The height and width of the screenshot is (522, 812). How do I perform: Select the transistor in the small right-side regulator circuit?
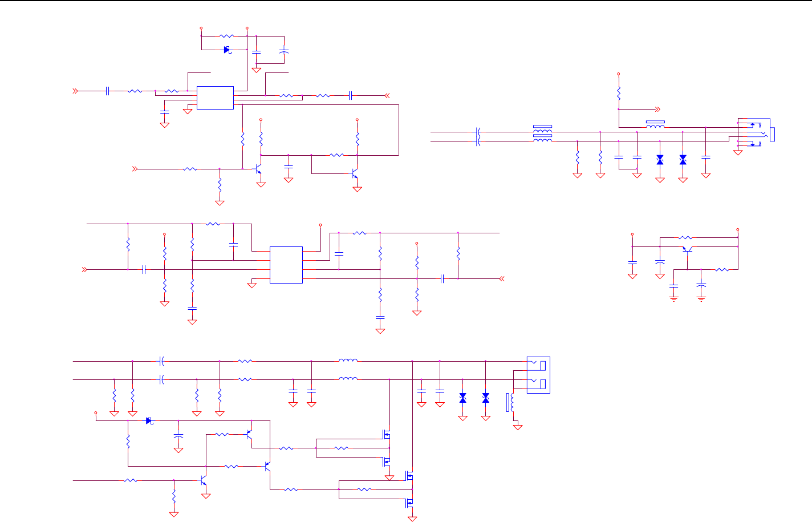[x=688, y=249]
